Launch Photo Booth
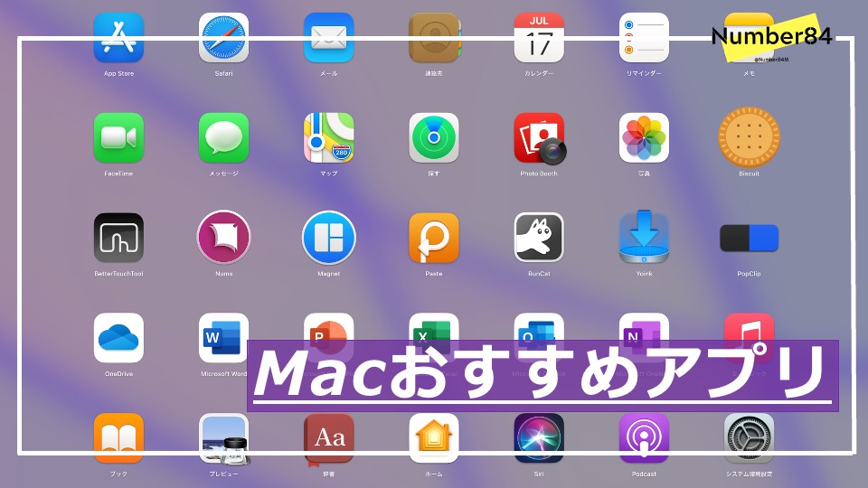This screenshot has width=868, height=488. 540,138
